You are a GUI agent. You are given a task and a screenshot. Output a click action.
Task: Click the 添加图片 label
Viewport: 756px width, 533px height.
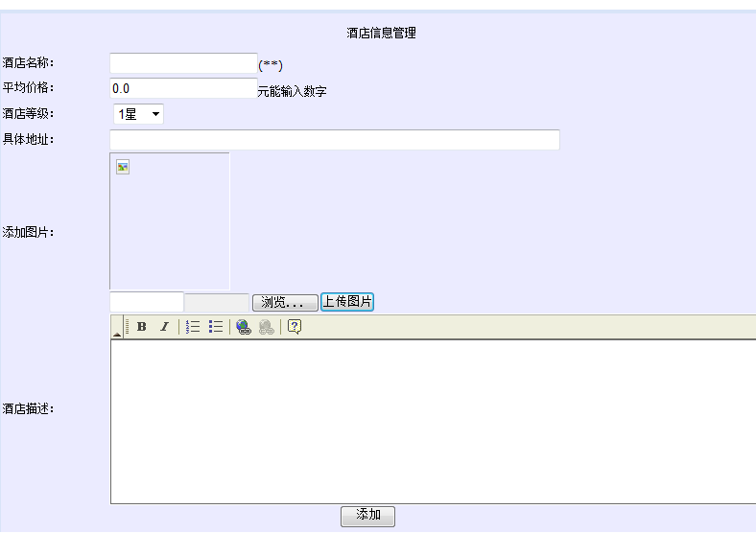point(28,232)
